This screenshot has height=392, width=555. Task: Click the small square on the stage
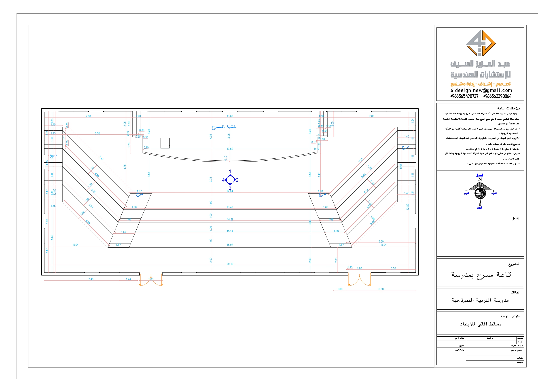coord(165,143)
